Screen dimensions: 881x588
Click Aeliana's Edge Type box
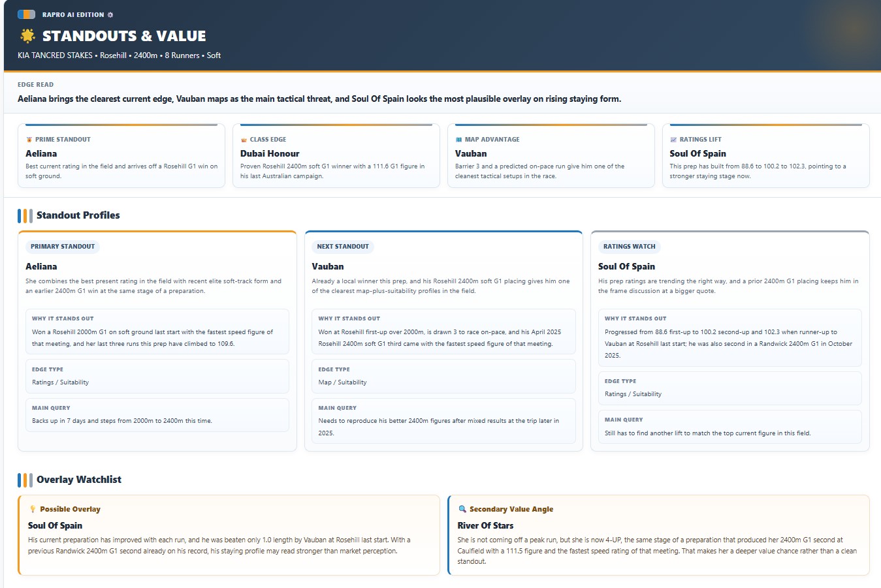click(157, 376)
